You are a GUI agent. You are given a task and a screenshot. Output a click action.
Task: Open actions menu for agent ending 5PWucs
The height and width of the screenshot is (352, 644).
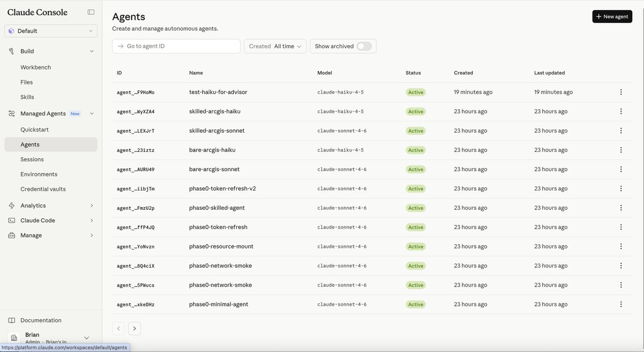point(621,285)
